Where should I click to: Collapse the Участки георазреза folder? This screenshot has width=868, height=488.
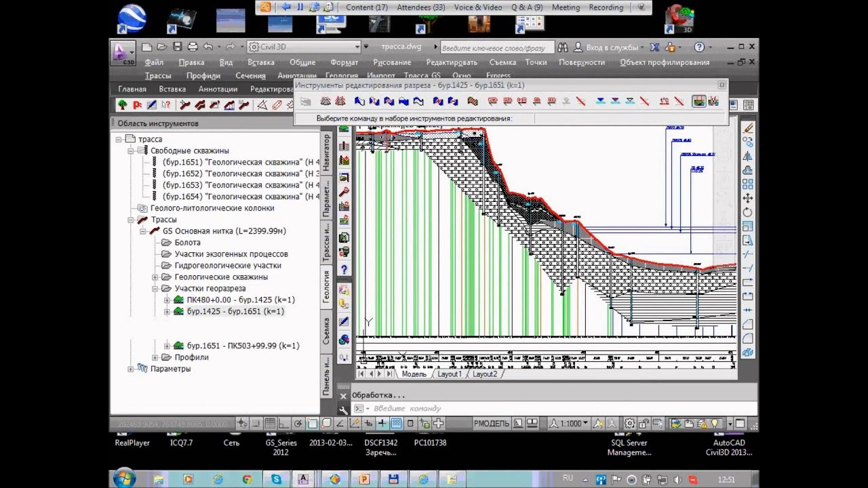[x=155, y=289]
